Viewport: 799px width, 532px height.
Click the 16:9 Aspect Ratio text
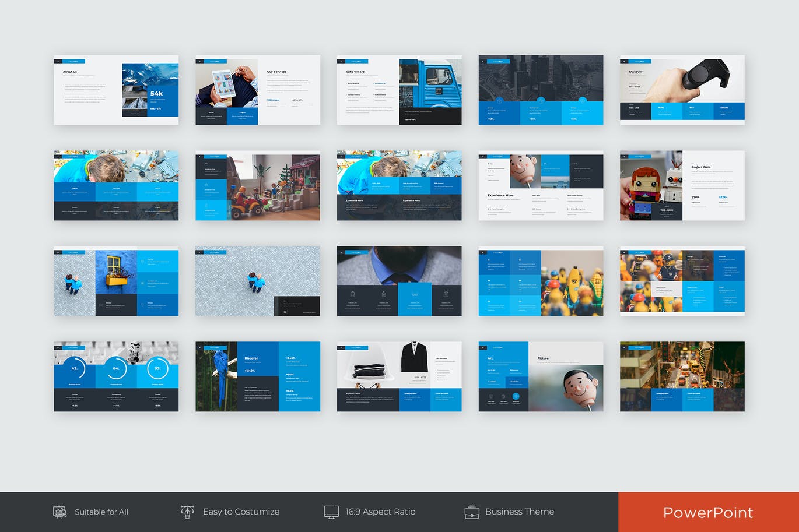click(x=380, y=512)
